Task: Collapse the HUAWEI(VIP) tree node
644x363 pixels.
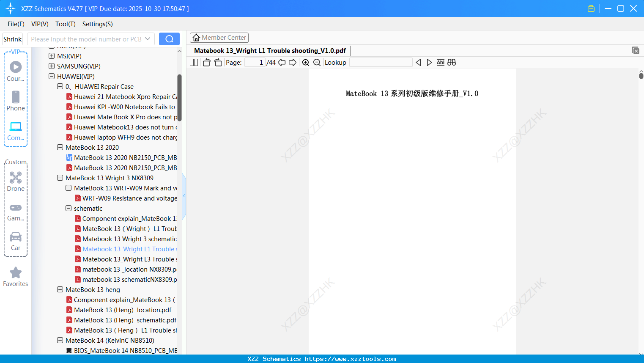Action: click(x=52, y=76)
